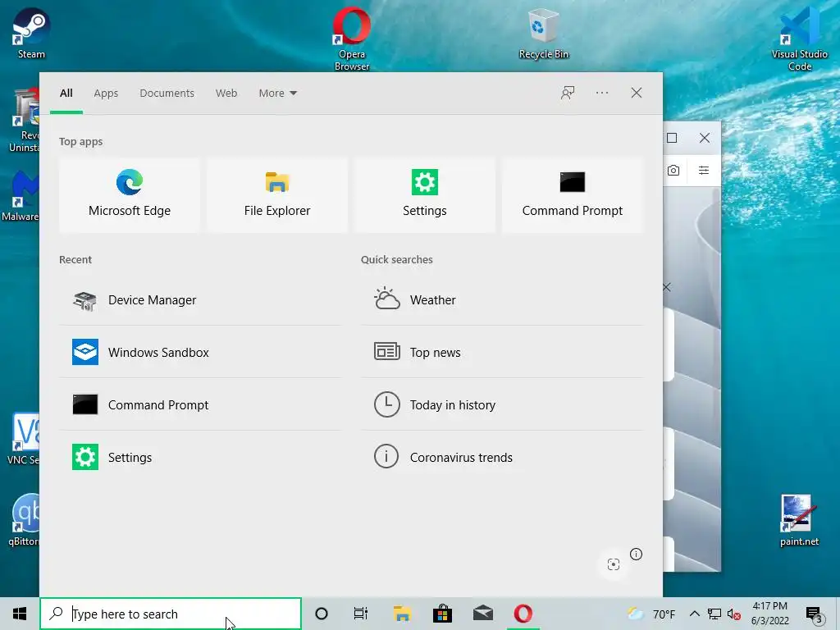Show hidden system tray icons
Viewport: 840px width, 630px height.
click(x=694, y=614)
